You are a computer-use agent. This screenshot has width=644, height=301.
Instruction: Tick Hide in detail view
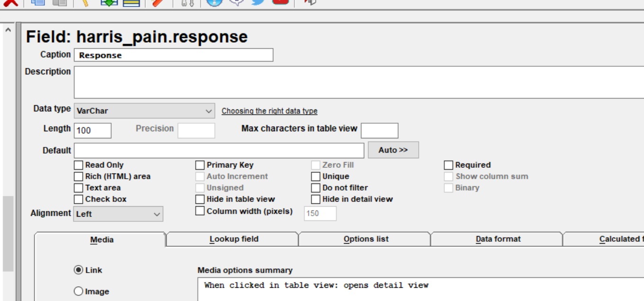pos(315,199)
